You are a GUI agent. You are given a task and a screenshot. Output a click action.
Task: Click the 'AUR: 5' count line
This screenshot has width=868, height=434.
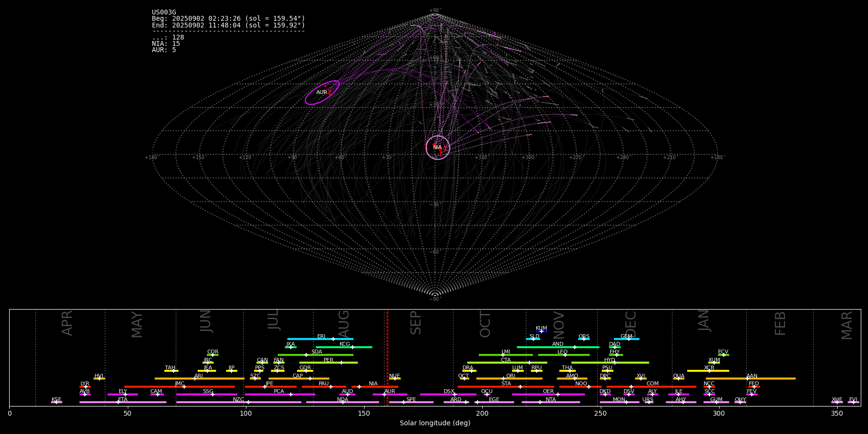164,50
